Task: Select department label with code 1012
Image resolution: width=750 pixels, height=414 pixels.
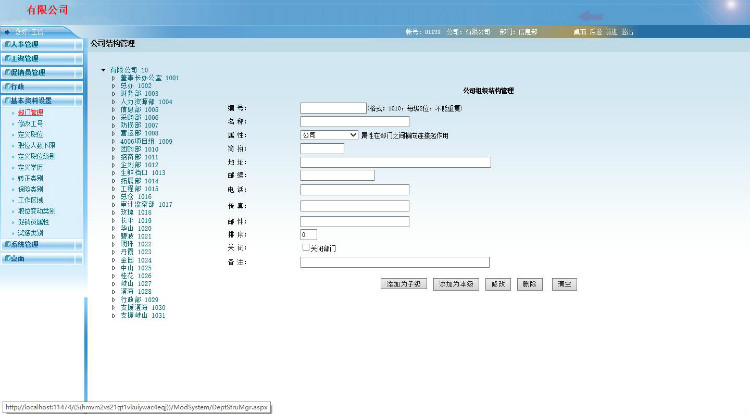Action: click(x=139, y=165)
